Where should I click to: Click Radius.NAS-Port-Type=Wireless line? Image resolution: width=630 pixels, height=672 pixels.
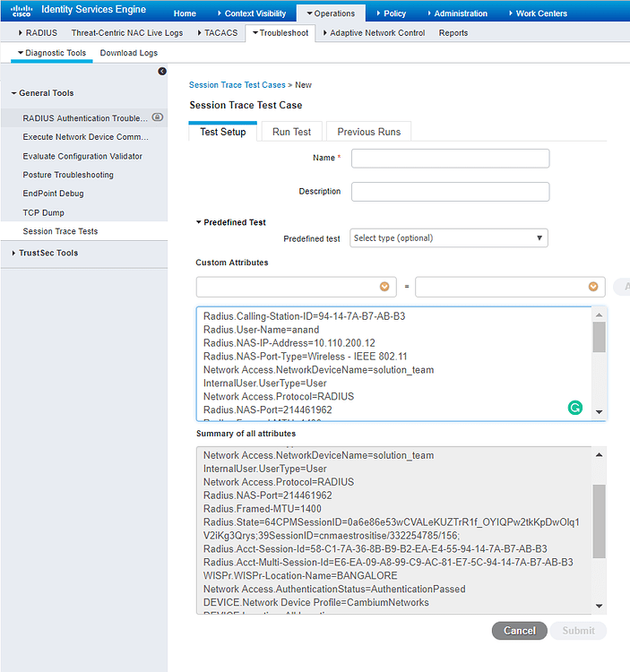click(306, 356)
